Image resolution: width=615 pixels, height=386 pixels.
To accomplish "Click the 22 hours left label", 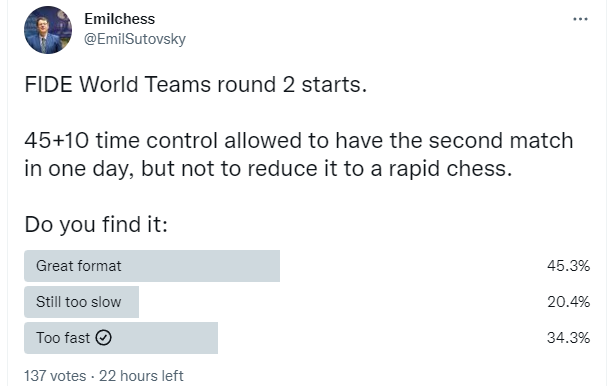I will [x=141, y=376].
